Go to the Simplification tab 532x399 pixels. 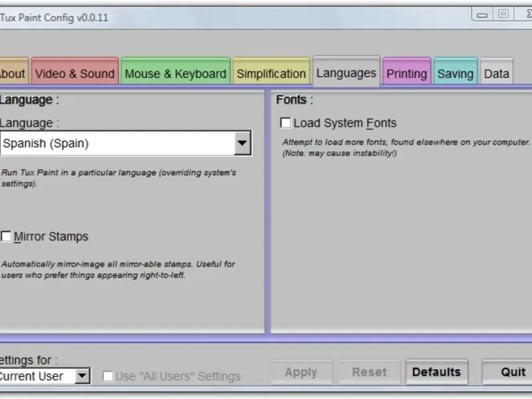tap(271, 71)
